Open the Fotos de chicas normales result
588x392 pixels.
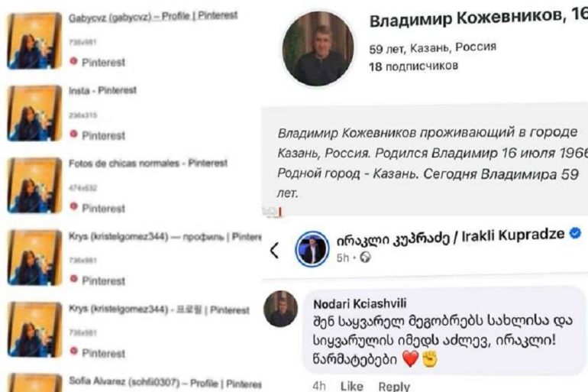pos(148,164)
